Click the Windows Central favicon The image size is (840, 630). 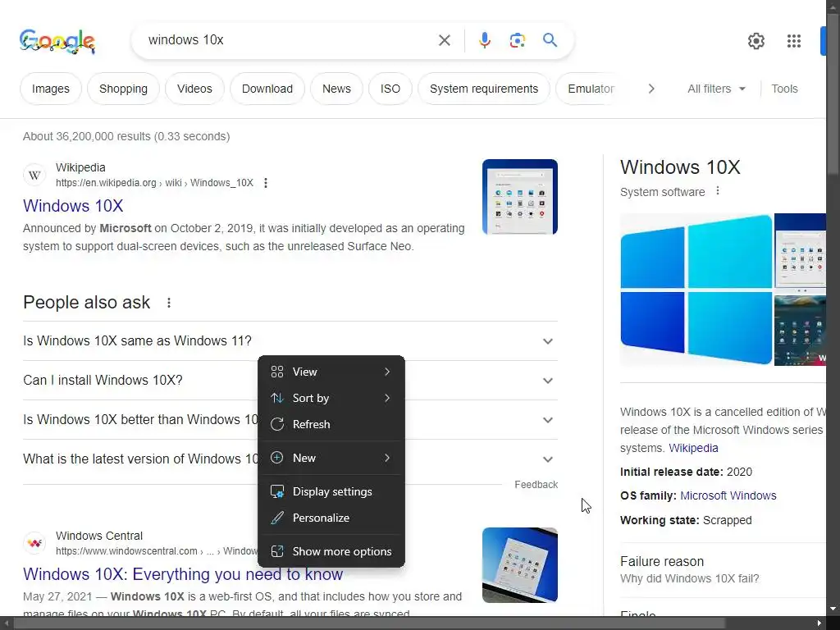(34, 543)
